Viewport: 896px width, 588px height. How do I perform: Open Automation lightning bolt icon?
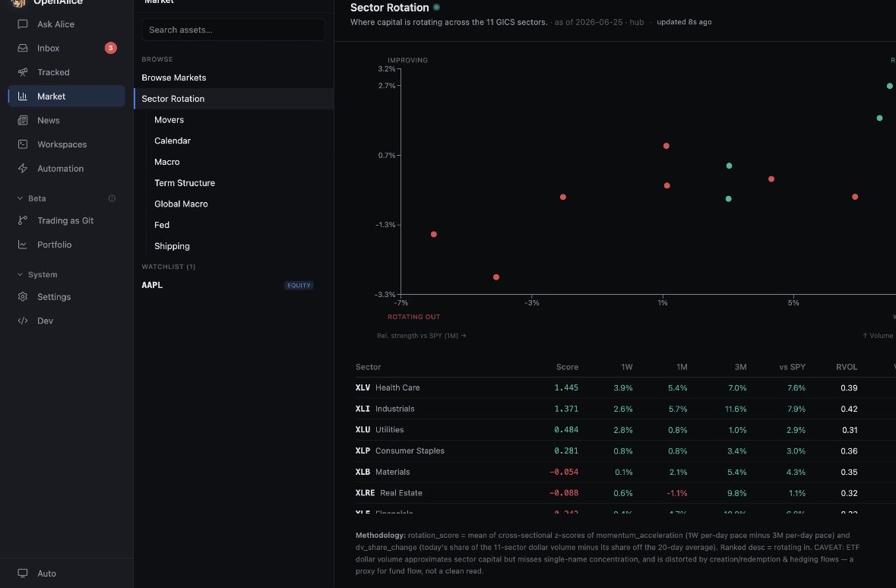pos(23,168)
